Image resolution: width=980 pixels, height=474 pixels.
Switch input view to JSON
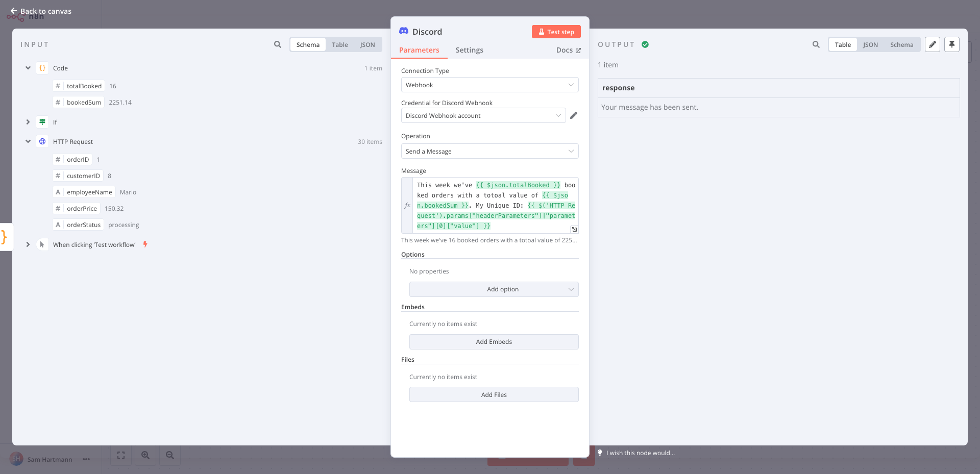point(367,45)
